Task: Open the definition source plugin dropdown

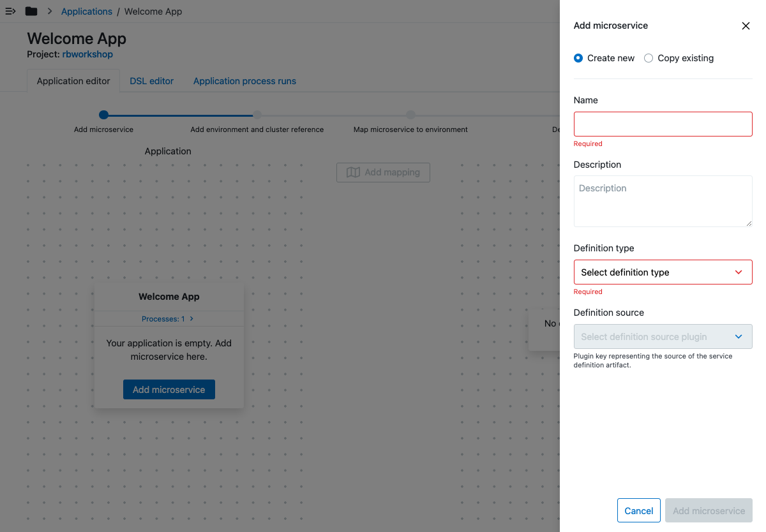Action: (663, 336)
